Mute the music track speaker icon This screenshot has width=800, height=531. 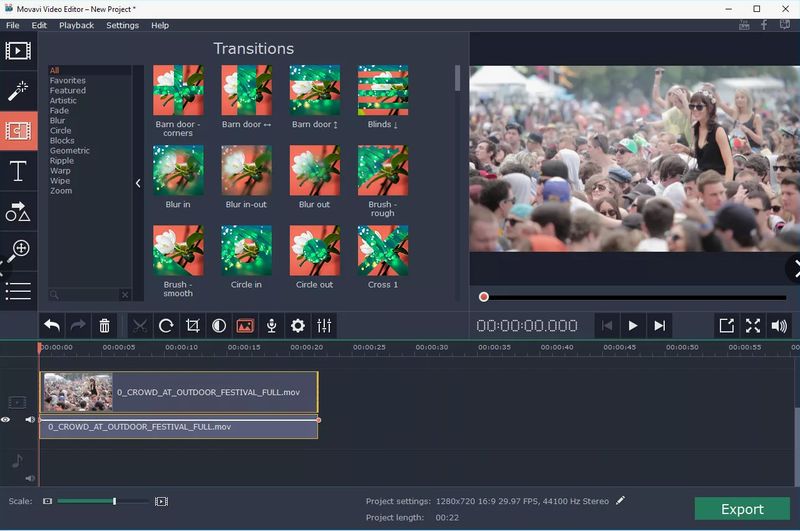click(30, 479)
